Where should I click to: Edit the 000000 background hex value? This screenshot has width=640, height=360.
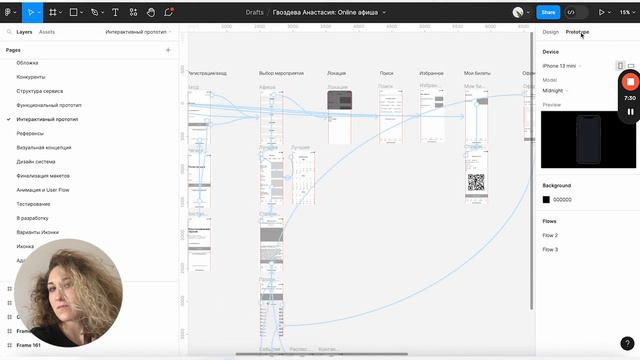click(x=562, y=200)
